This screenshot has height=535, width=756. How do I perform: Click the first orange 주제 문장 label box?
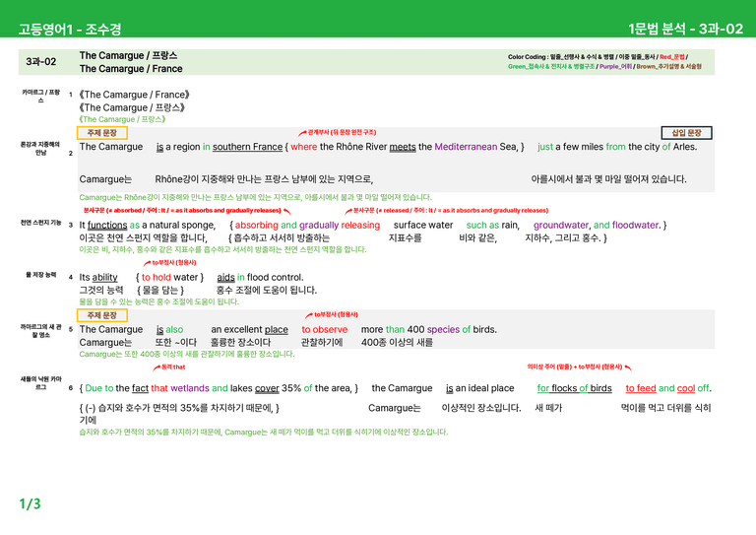pyautogui.click(x=101, y=133)
